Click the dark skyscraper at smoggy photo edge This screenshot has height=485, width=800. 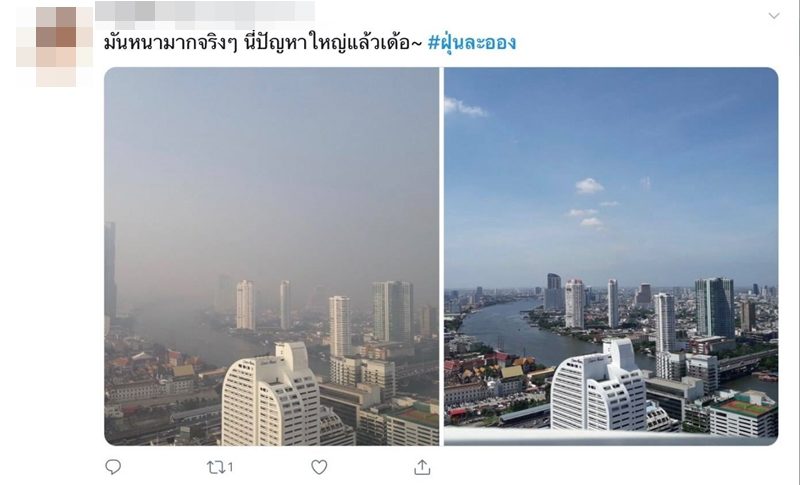coord(110,270)
